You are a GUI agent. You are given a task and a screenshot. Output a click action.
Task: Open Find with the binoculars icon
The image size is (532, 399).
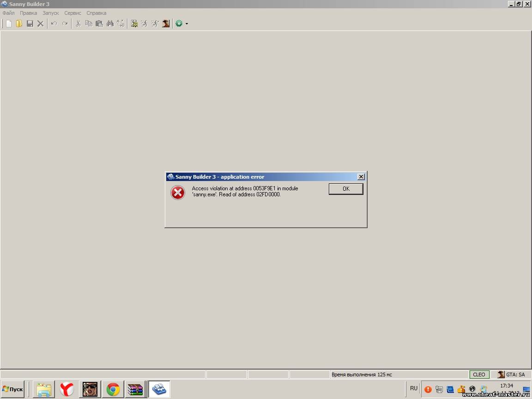coord(110,24)
